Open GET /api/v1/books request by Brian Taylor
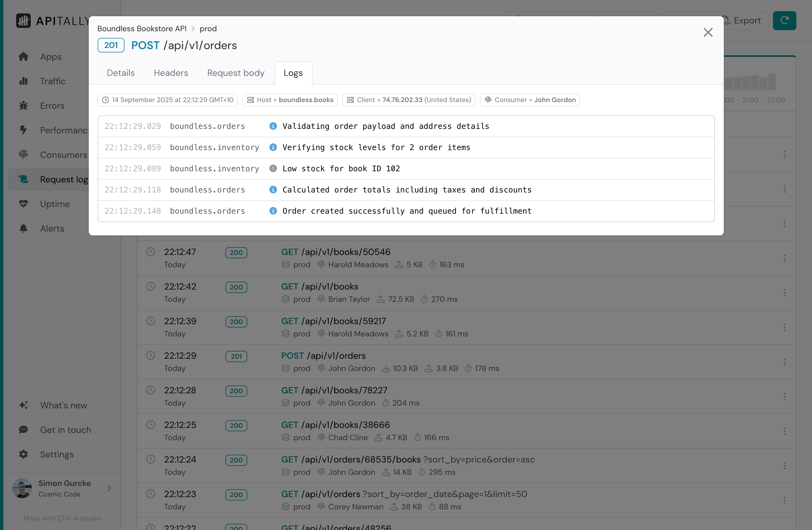 [x=320, y=287]
